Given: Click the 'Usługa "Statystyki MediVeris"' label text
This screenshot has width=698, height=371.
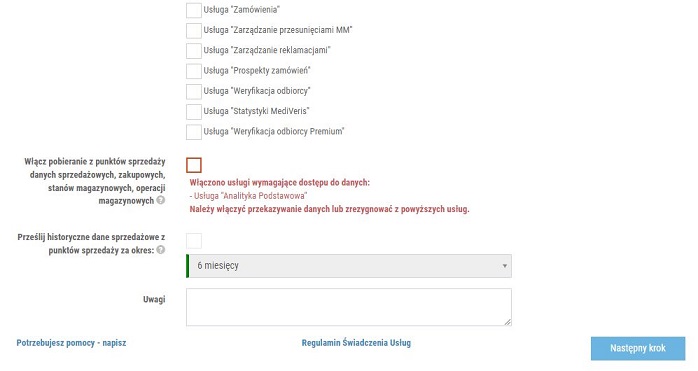Looking at the screenshot, I should (x=256, y=111).
